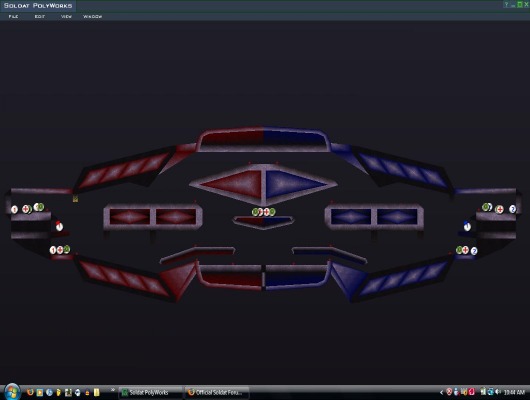The height and width of the screenshot is (400, 530).
Task: Select the blue flag marker on right base
Action: [467, 226]
